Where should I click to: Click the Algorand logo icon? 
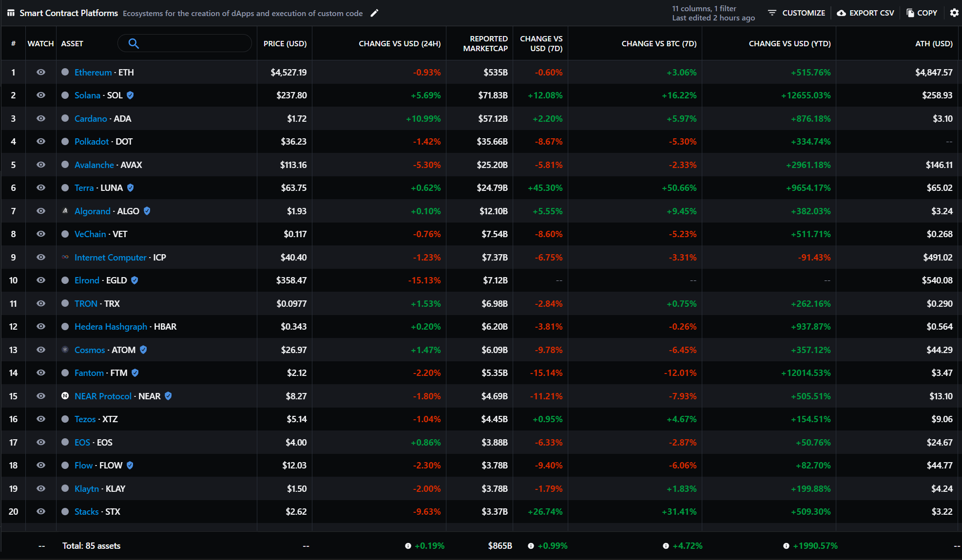[x=65, y=211]
